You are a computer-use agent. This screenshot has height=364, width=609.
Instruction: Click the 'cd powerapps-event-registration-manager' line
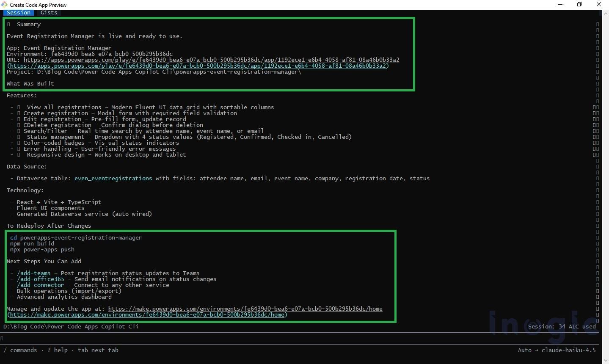point(76,237)
